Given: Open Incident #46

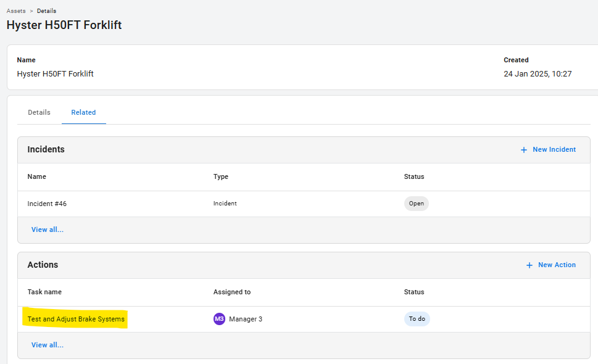Looking at the screenshot, I should [x=47, y=204].
